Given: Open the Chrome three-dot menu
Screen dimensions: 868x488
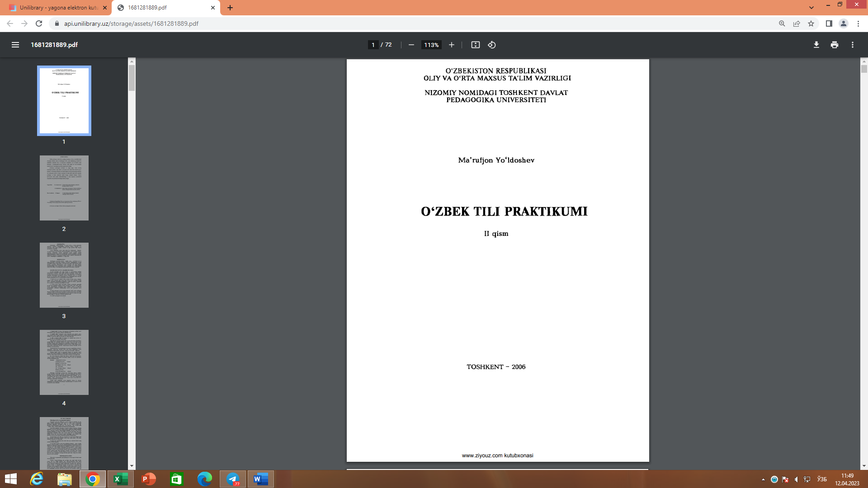Looking at the screenshot, I should [x=858, y=23].
